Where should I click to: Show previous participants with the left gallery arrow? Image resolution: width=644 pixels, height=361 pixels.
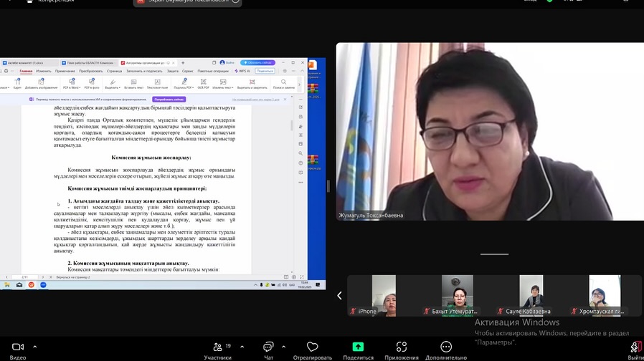click(339, 295)
